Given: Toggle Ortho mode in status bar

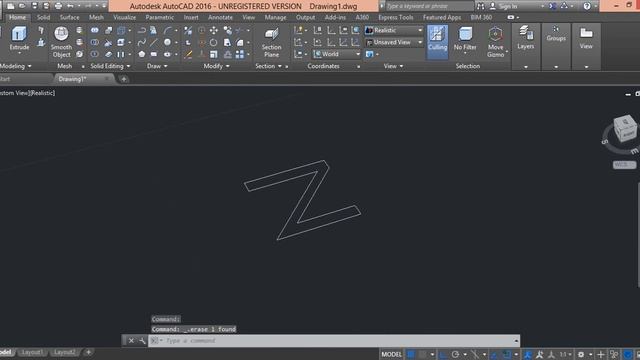Looking at the screenshot, I should tap(443, 354).
